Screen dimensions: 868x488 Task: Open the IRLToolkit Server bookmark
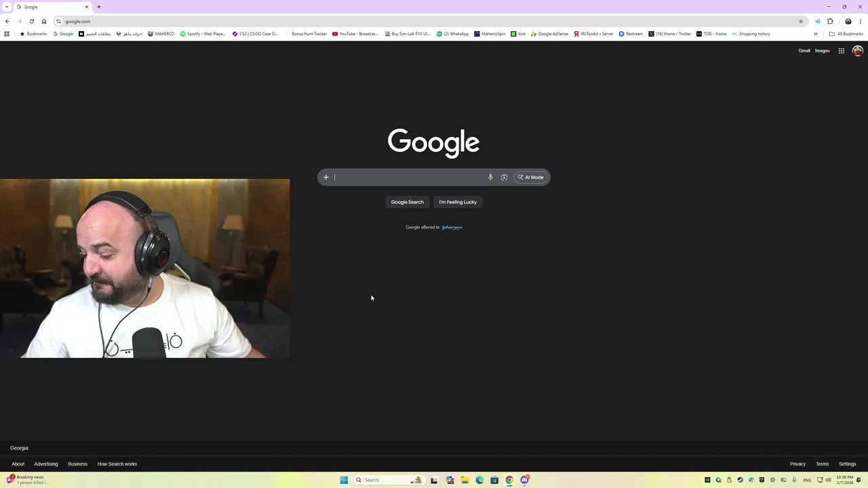coord(593,34)
